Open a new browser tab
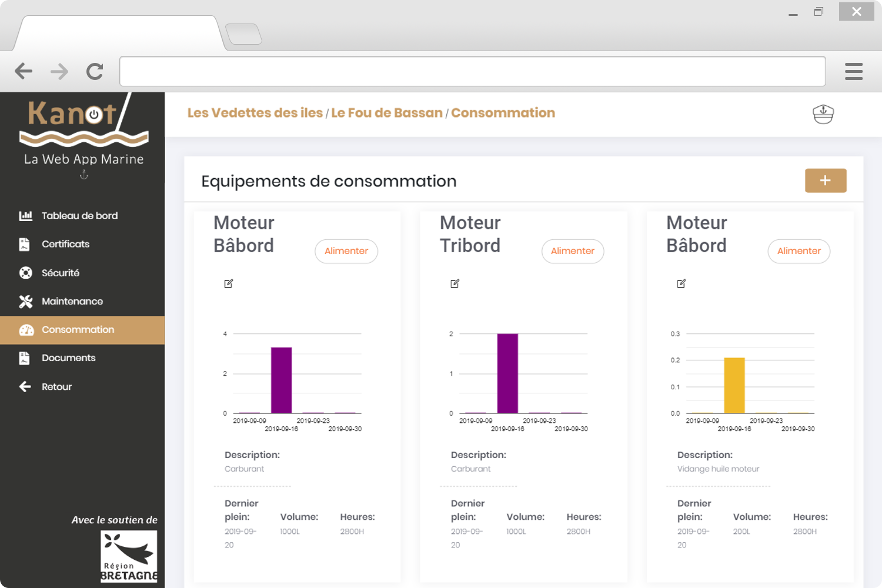The height and width of the screenshot is (588, 882). pyautogui.click(x=243, y=34)
